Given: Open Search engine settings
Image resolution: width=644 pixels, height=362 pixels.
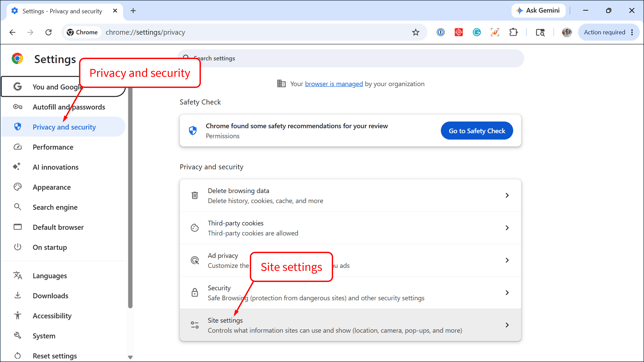Looking at the screenshot, I should point(63,207).
